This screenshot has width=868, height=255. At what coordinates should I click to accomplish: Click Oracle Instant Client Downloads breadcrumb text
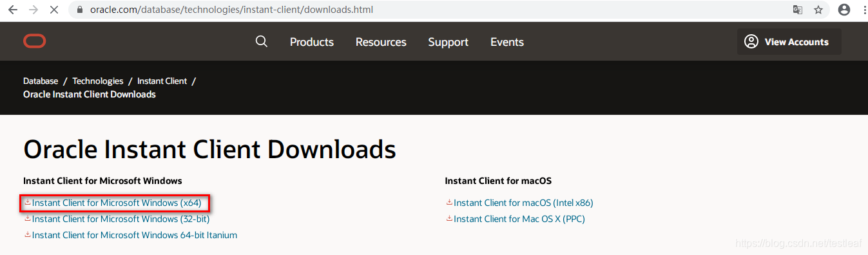coord(90,94)
